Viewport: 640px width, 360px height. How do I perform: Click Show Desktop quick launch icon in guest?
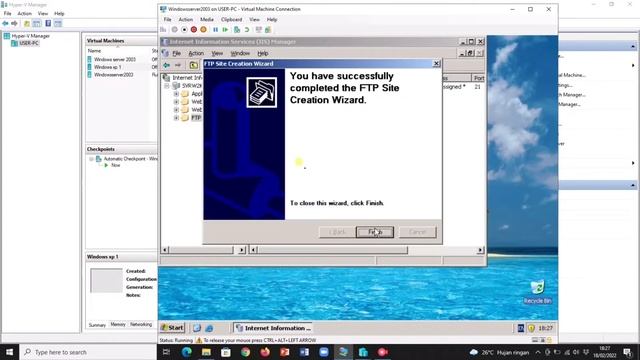click(197, 328)
